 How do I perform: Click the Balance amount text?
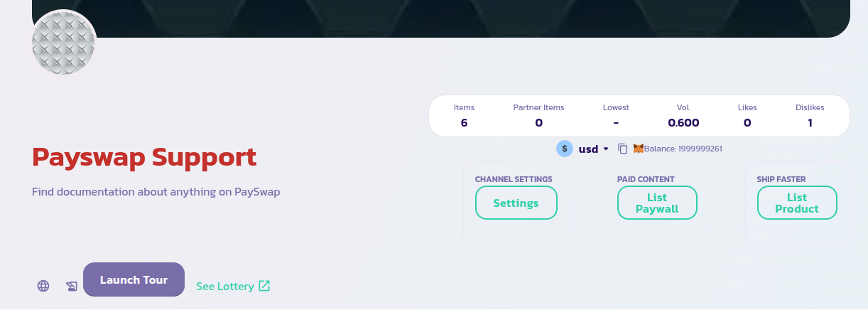(683, 149)
